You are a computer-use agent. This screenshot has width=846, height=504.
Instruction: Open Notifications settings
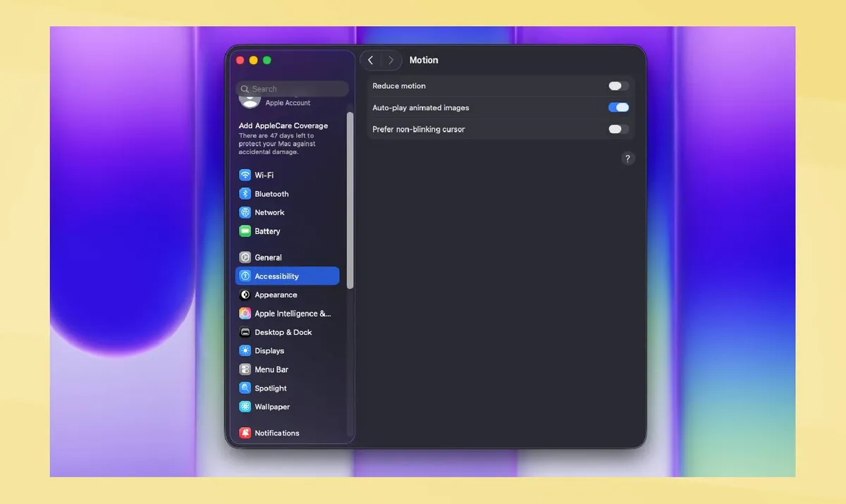tap(288, 433)
